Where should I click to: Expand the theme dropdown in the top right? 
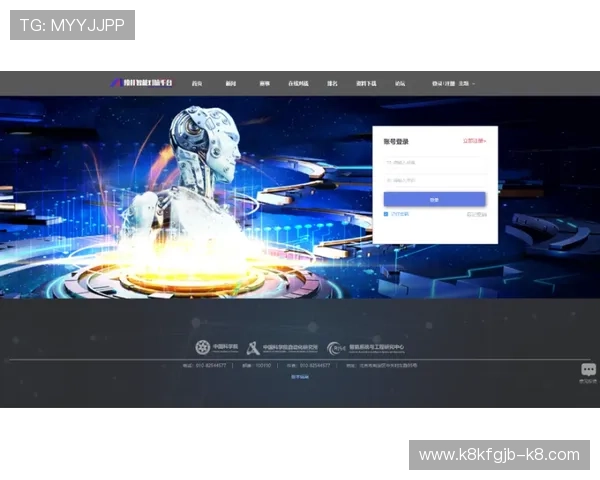467,83
